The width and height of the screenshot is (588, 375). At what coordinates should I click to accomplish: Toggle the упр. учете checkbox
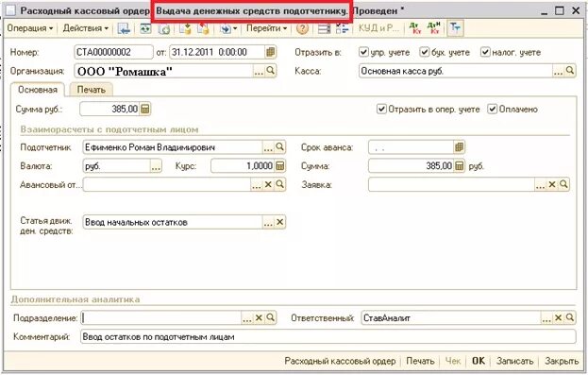(x=363, y=52)
